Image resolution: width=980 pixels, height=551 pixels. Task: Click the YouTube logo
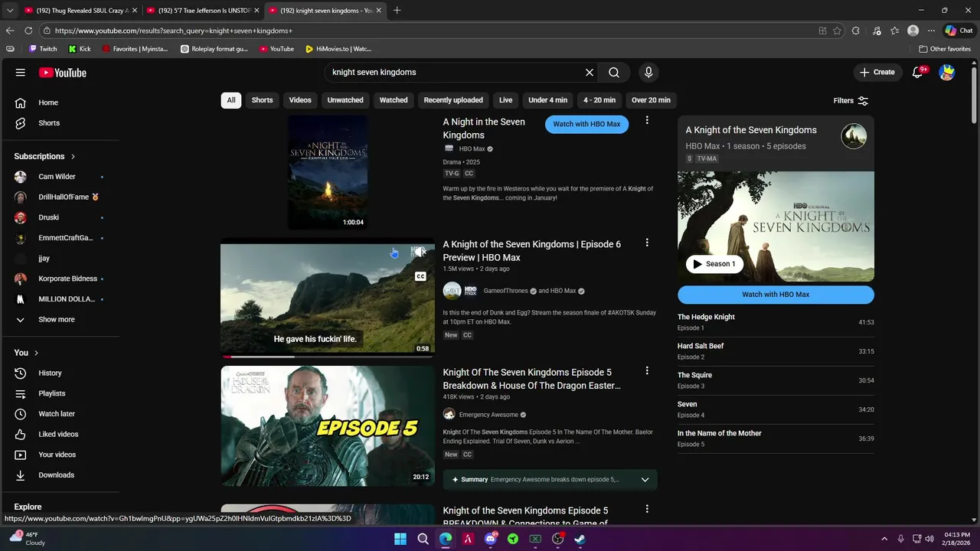point(63,73)
